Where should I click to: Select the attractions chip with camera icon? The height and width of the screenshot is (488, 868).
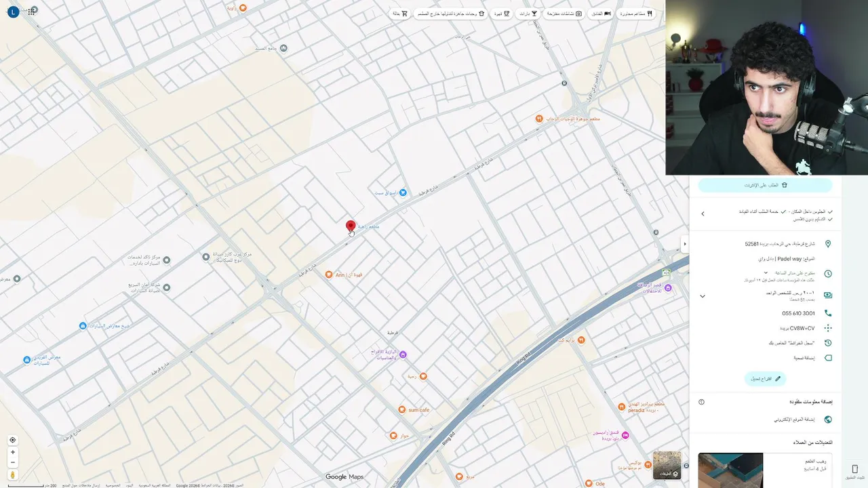click(565, 14)
